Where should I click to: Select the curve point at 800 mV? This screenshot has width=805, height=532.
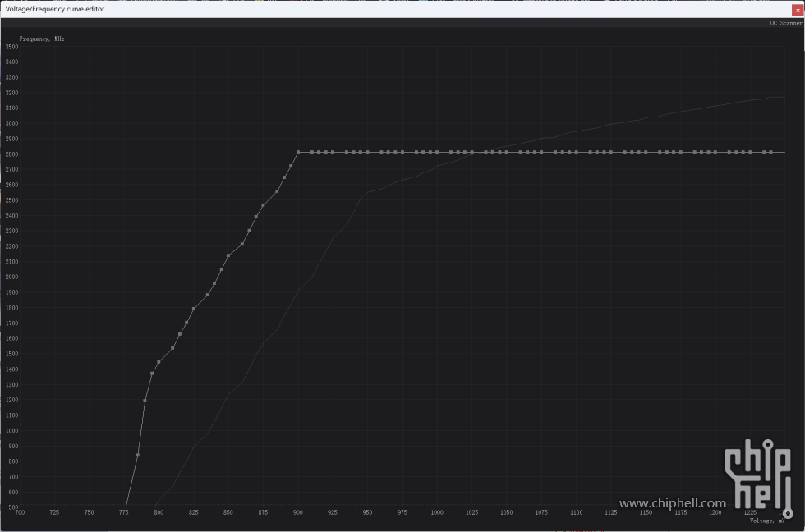click(159, 362)
